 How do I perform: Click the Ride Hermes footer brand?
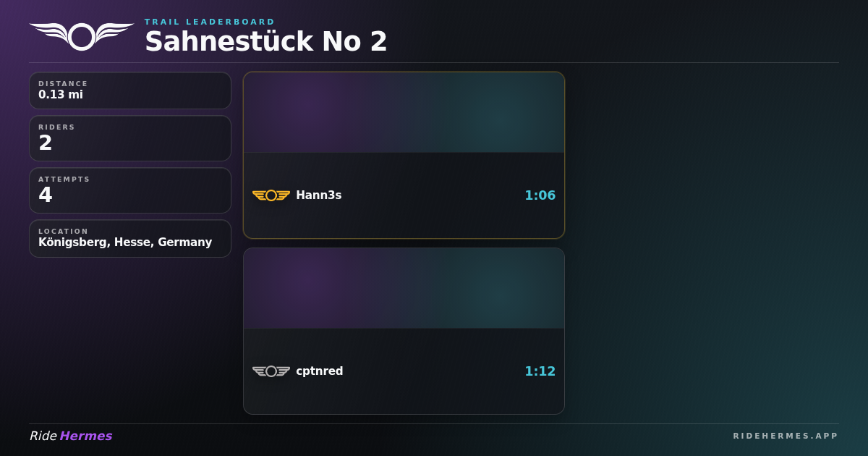click(x=71, y=436)
